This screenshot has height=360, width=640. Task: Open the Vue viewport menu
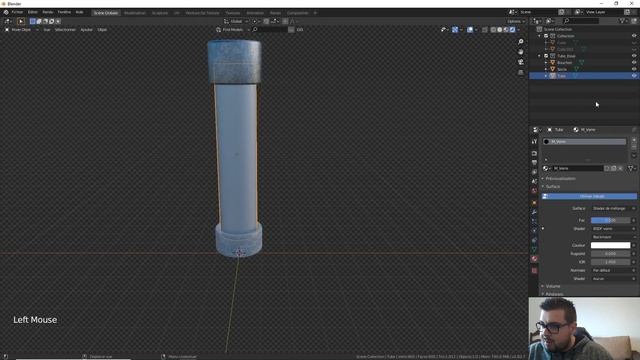click(x=47, y=30)
